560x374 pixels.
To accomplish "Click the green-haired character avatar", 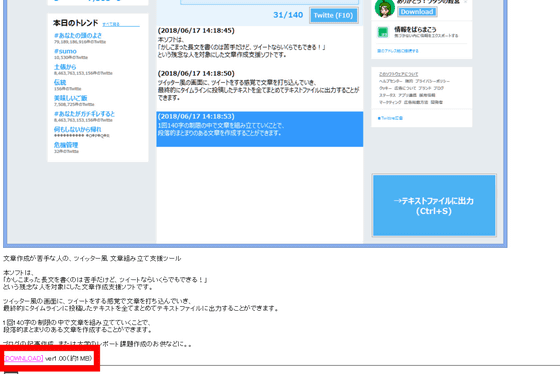I will pyautogui.click(x=384, y=8).
